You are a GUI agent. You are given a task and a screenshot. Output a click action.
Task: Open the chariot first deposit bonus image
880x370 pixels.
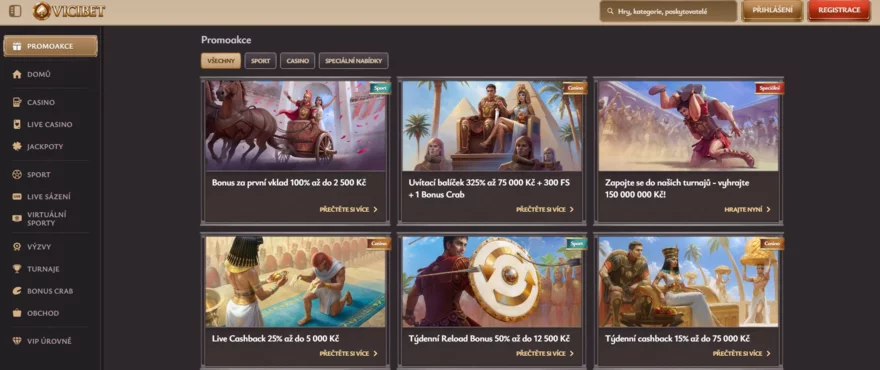(295, 126)
